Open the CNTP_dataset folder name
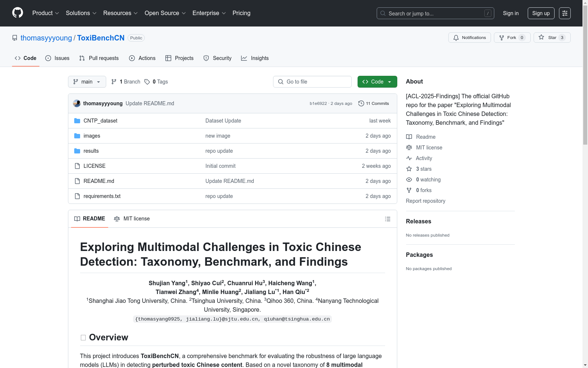This screenshot has height=368, width=588. (x=100, y=121)
